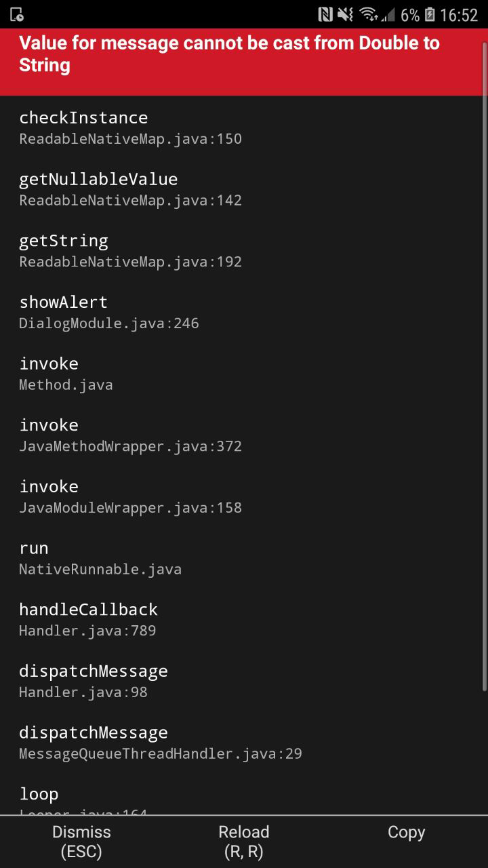Open checkInstance stack frame ReadableNativeMap.java:150

244,127
